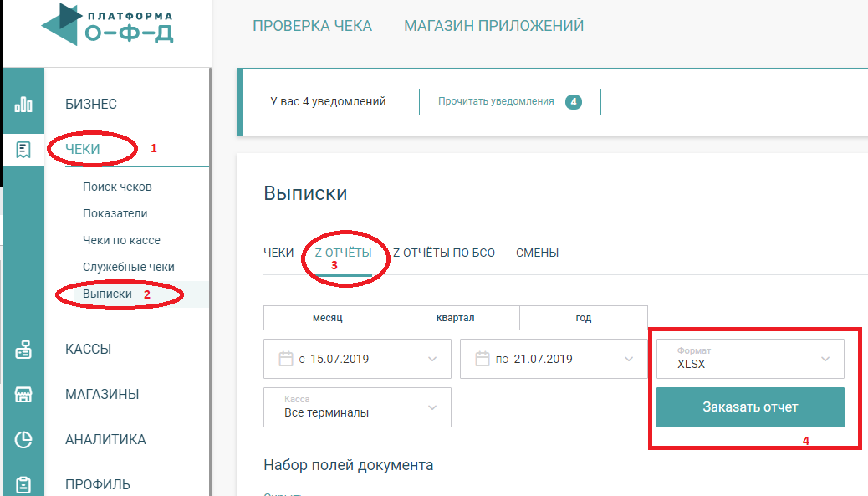
Task: Expand the Касса dropdown with Все терминалы
Action: (x=357, y=407)
